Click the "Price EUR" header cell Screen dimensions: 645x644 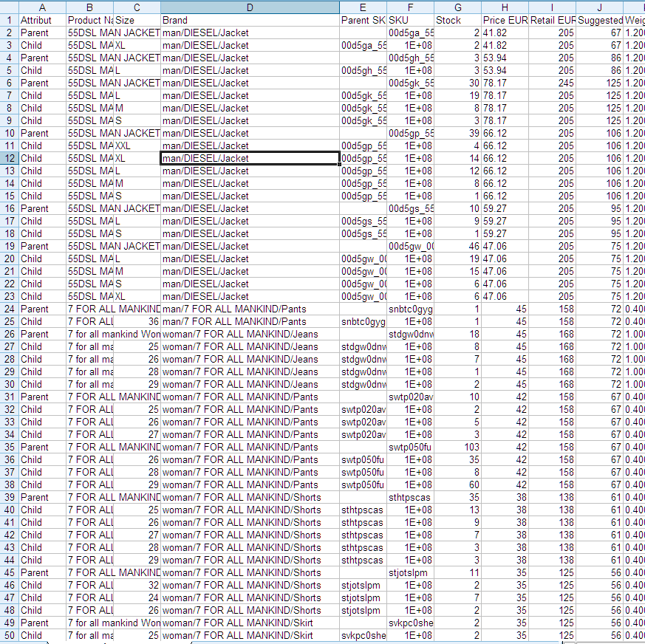coord(505,20)
